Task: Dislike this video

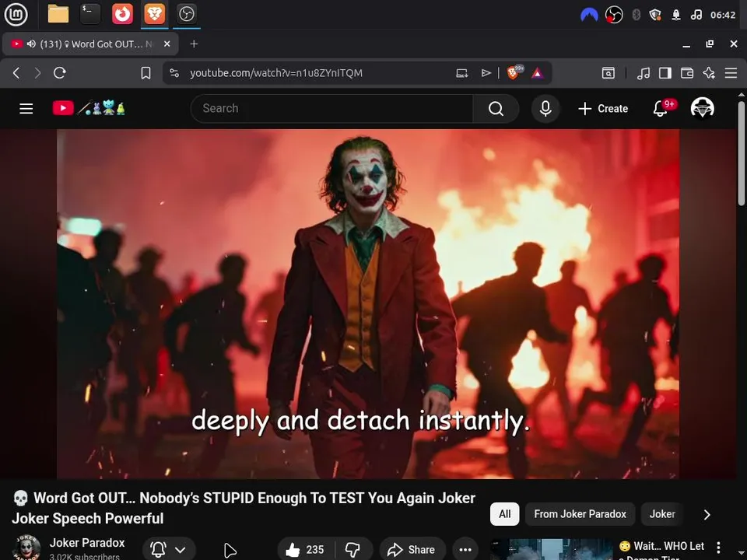Action: pos(353,550)
